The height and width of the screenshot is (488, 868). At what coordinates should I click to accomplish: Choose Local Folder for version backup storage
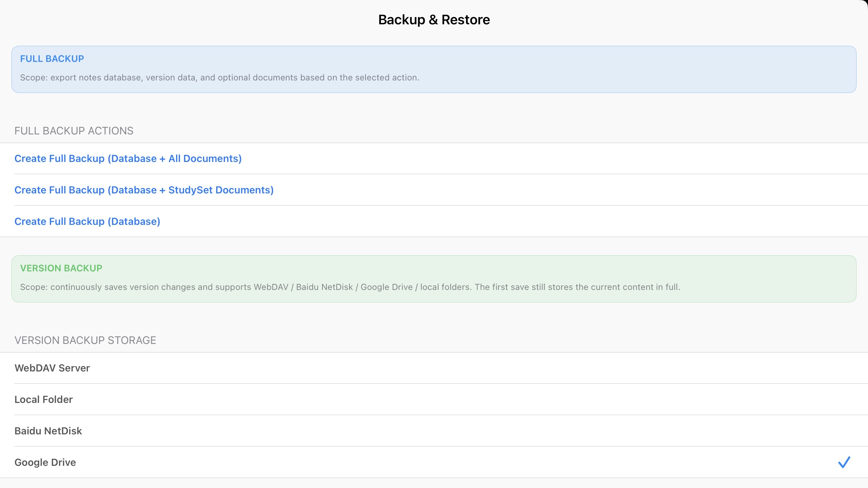tap(44, 399)
